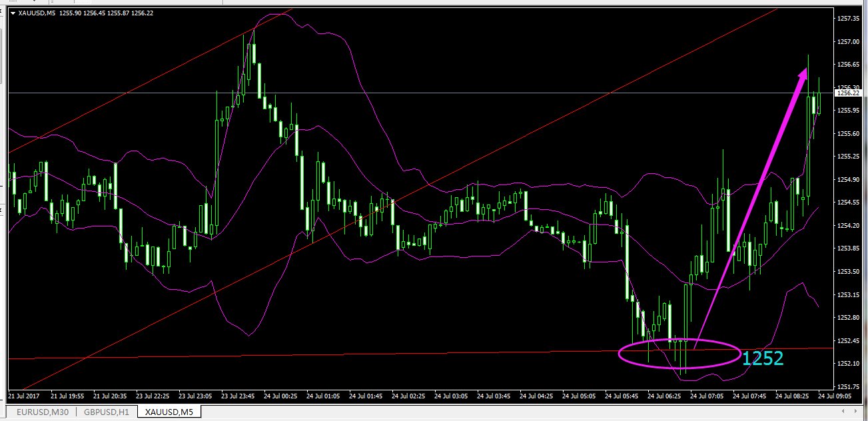Click the 24 Jul 03:05 time label
Image resolution: width=868 pixels, height=421 pixels.
[x=451, y=396]
